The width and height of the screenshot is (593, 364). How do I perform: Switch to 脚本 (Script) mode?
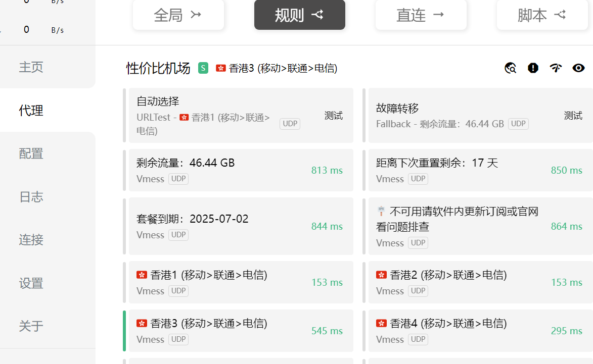[x=542, y=15]
